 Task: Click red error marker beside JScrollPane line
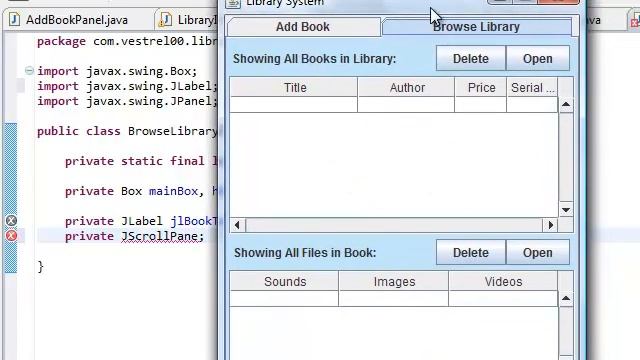(x=11, y=236)
